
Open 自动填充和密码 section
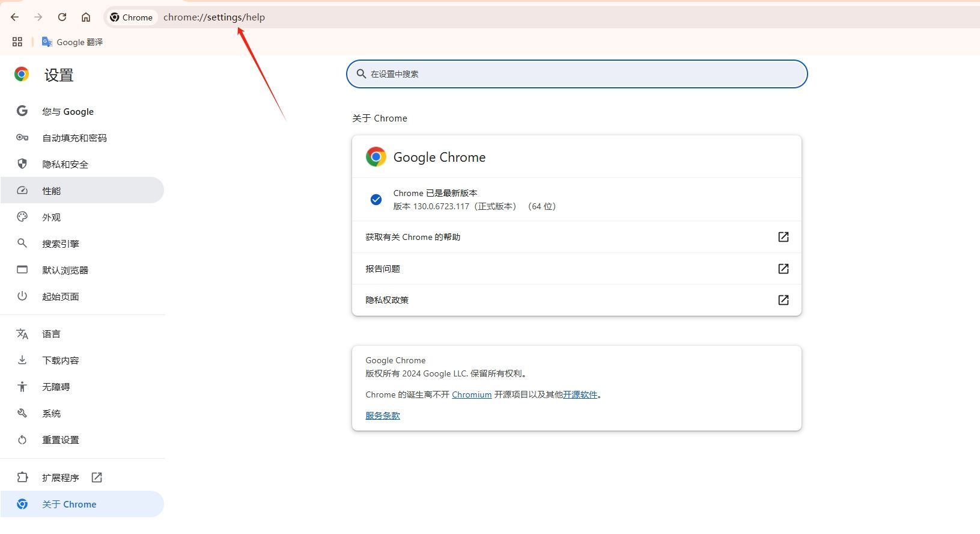pos(82,138)
